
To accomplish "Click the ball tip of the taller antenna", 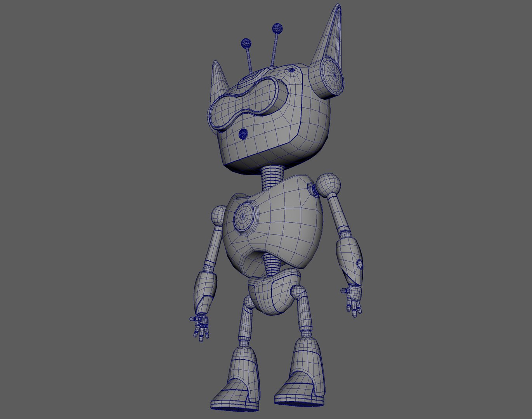I will (277, 28).
